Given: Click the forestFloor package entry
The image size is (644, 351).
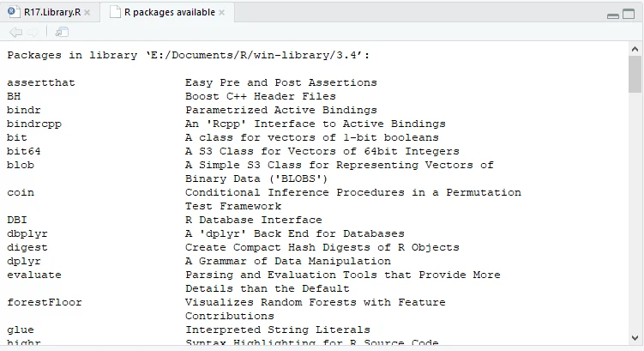Looking at the screenshot, I should point(45,302).
